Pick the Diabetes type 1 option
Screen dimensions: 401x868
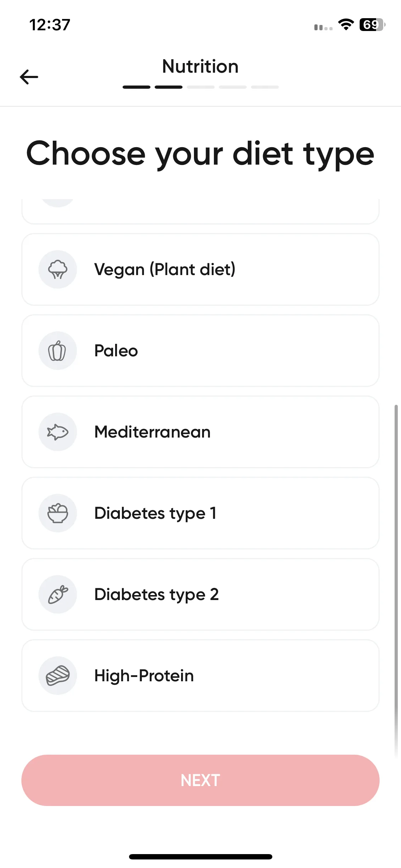pyautogui.click(x=200, y=513)
